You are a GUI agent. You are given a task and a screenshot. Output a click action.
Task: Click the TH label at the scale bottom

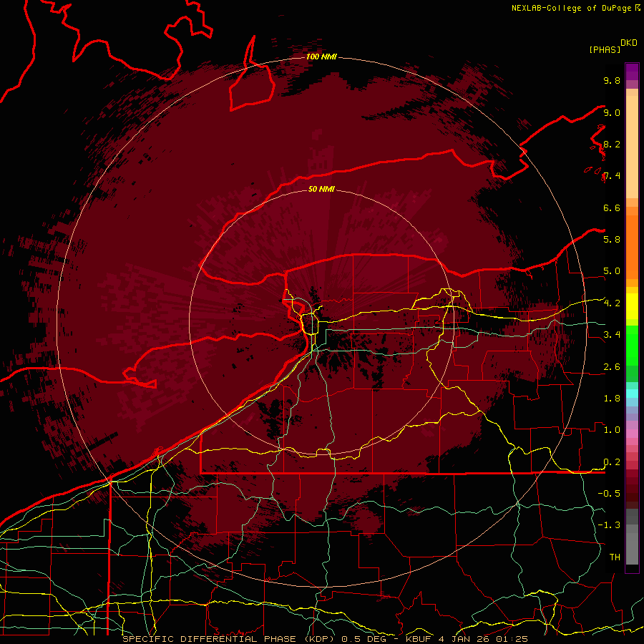[x=615, y=557]
